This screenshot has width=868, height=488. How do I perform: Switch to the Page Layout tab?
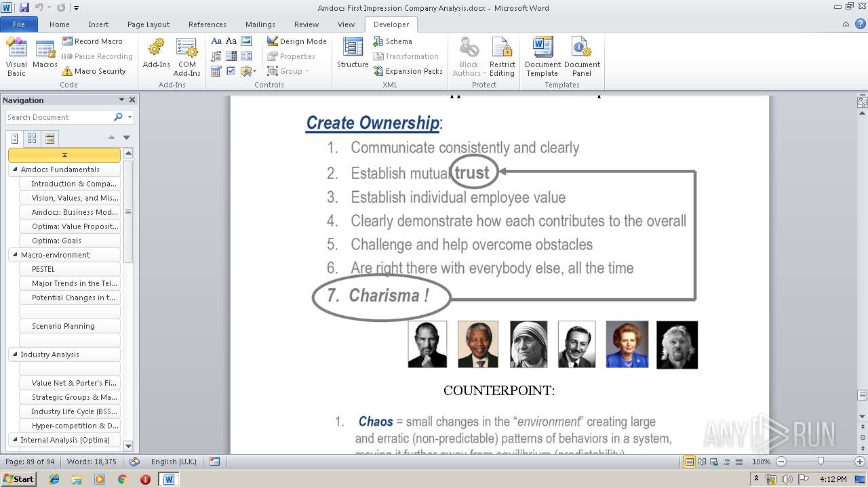coord(149,24)
